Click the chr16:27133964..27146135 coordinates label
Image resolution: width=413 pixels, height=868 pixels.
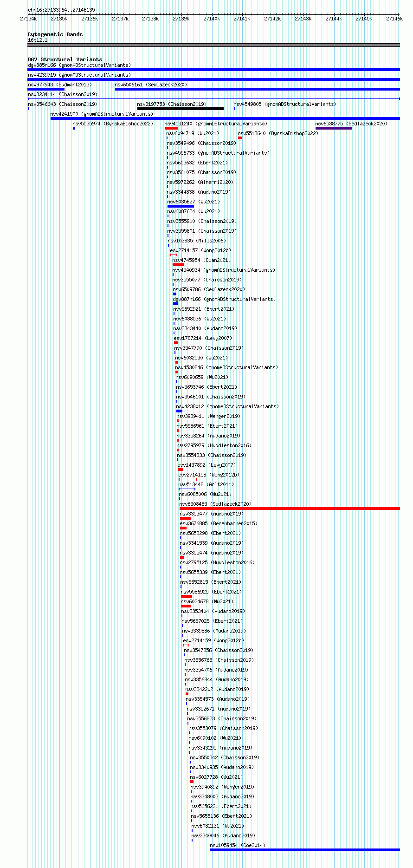pos(61,10)
